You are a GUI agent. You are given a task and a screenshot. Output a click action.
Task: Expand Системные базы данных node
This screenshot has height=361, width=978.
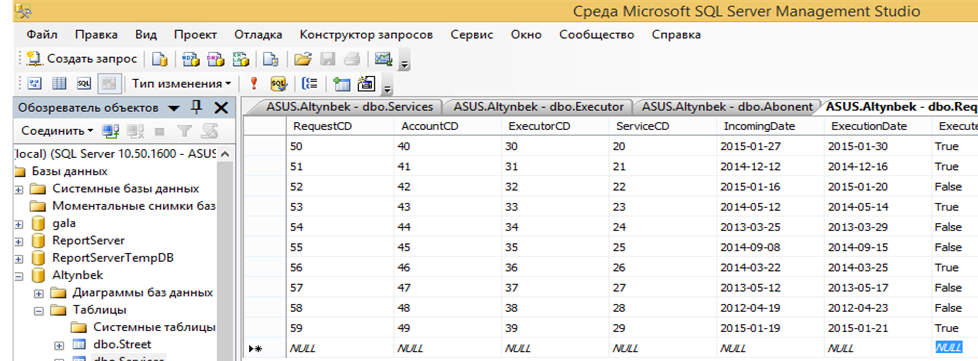point(19,189)
